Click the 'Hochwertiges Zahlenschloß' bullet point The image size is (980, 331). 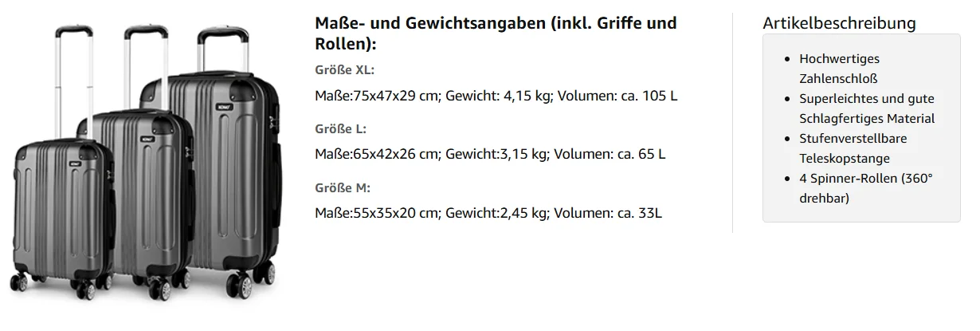pyautogui.click(x=839, y=69)
